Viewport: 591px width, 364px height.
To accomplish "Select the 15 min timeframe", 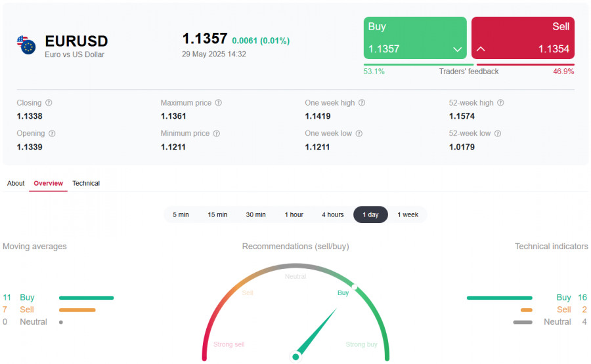I will point(217,214).
